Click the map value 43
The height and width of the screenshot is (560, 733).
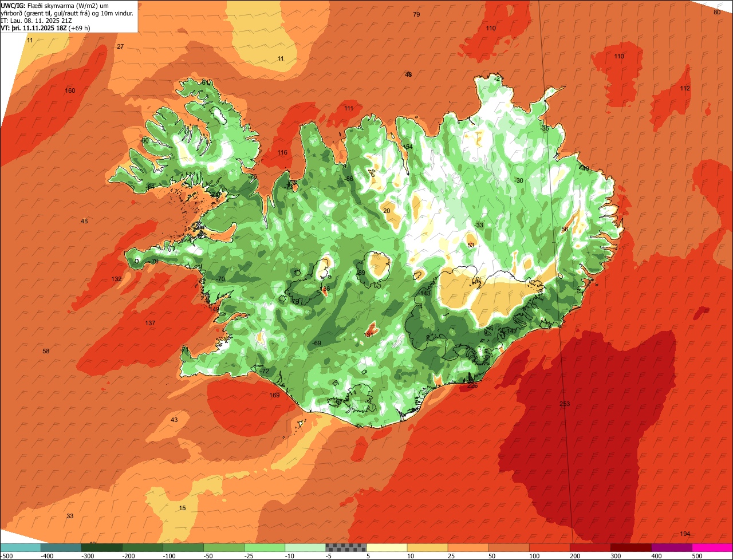[x=174, y=420]
